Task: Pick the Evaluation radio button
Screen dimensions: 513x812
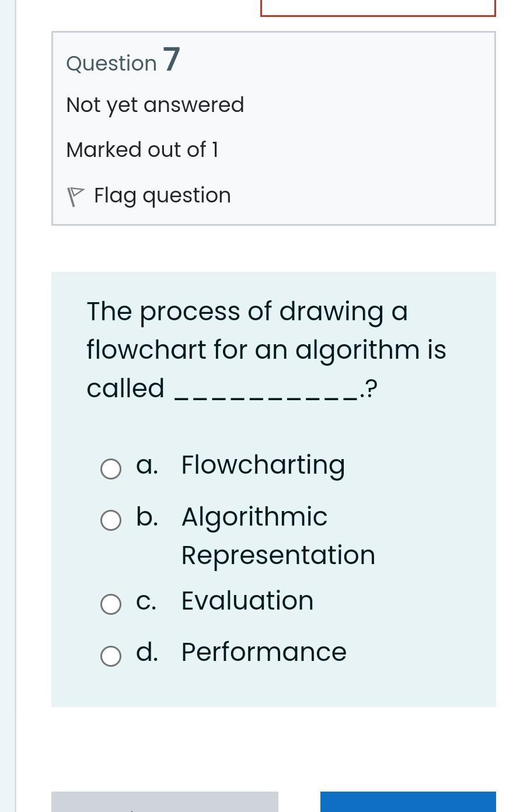Action: [110, 604]
